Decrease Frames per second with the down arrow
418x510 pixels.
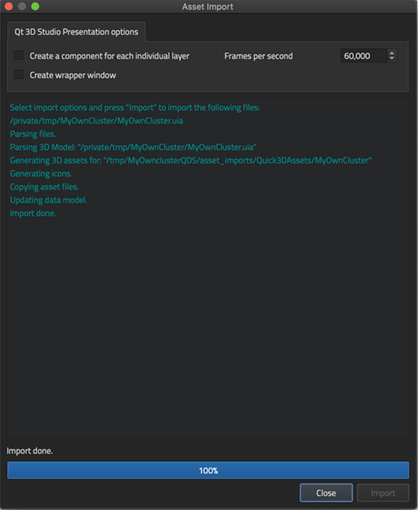tap(392, 59)
